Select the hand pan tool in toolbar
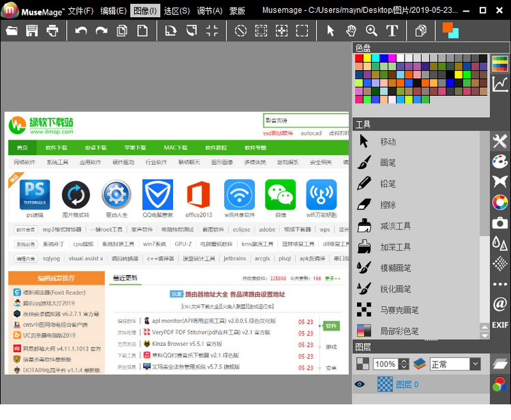The height and width of the screenshot is (420, 511). coord(351,31)
